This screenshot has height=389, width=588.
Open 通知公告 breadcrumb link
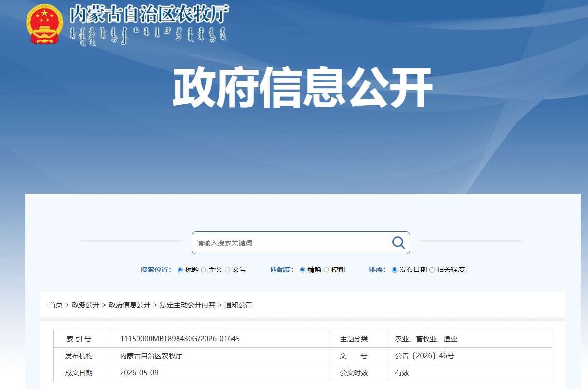(238, 305)
